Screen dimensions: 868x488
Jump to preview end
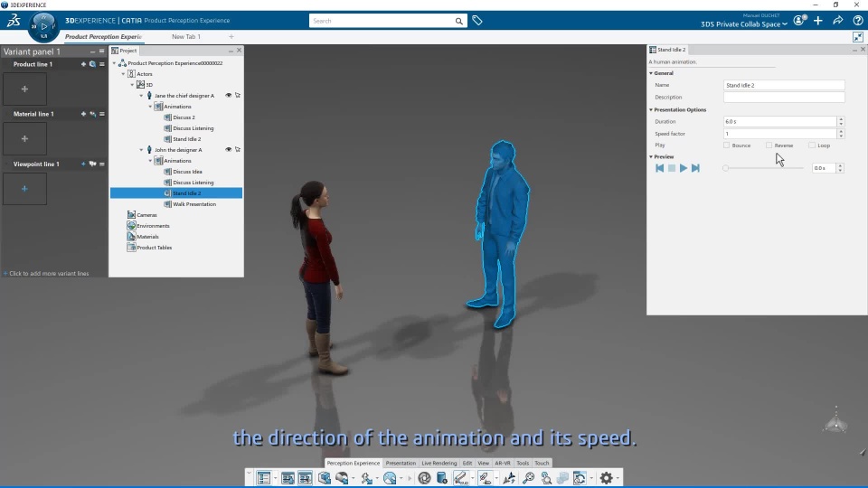pyautogui.click(x=695, y=168)
